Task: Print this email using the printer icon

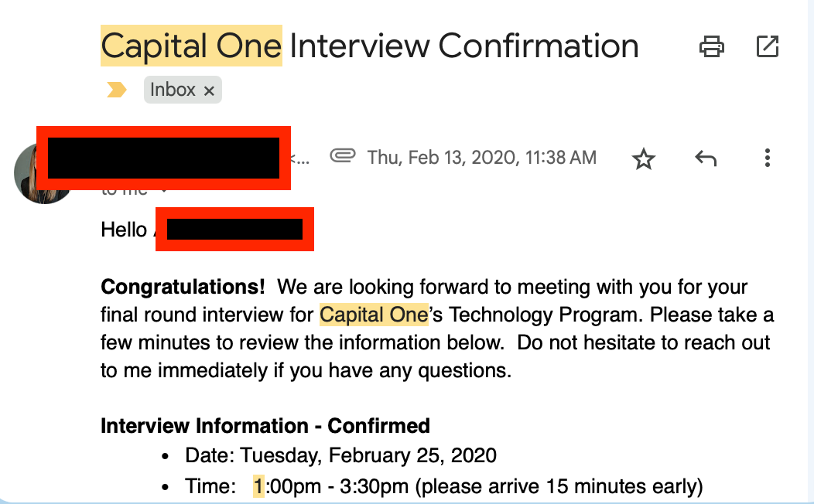Action: 711,47
